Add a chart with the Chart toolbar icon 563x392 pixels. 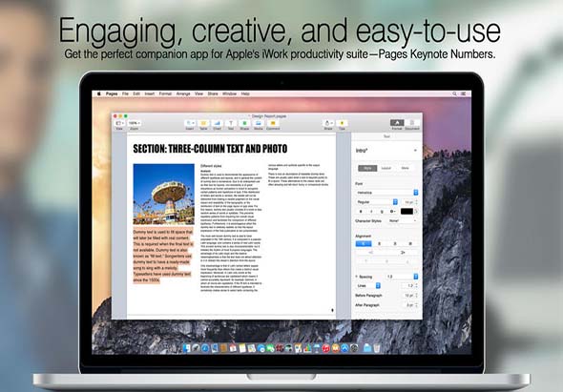point(217,123)
